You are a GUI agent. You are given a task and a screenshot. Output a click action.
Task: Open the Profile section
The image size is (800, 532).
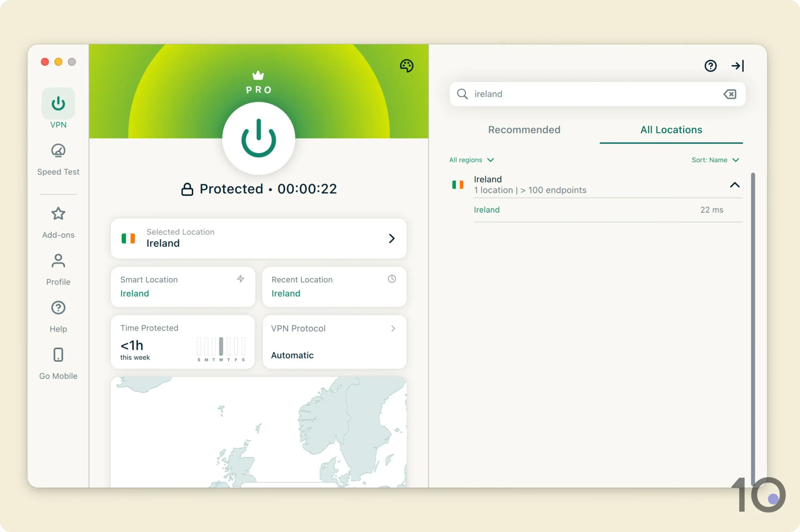point(58,269)
